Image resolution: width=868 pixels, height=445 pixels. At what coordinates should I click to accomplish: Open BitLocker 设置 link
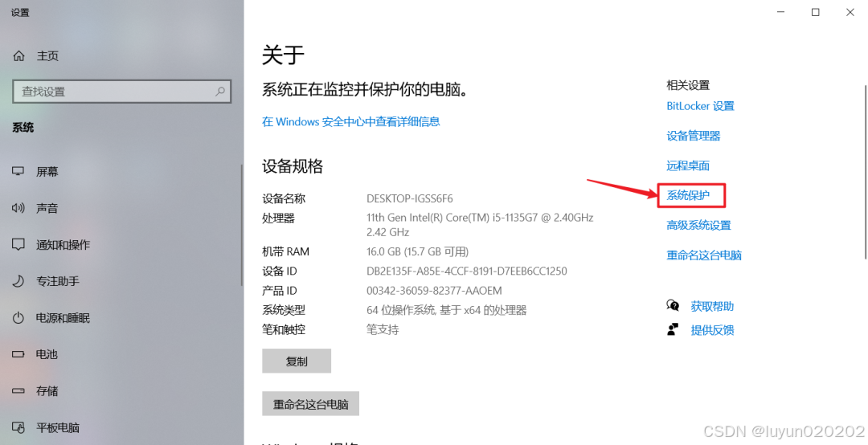pos(700,106)
